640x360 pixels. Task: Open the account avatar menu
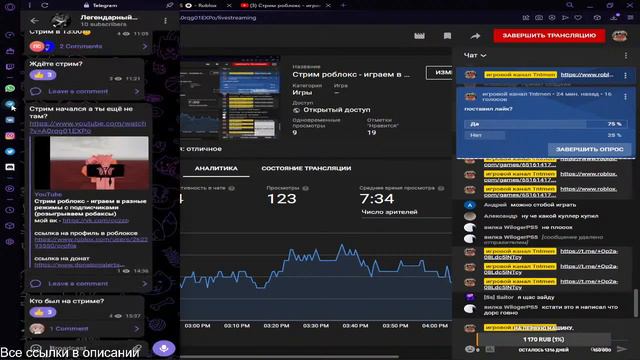coord(619,36)
